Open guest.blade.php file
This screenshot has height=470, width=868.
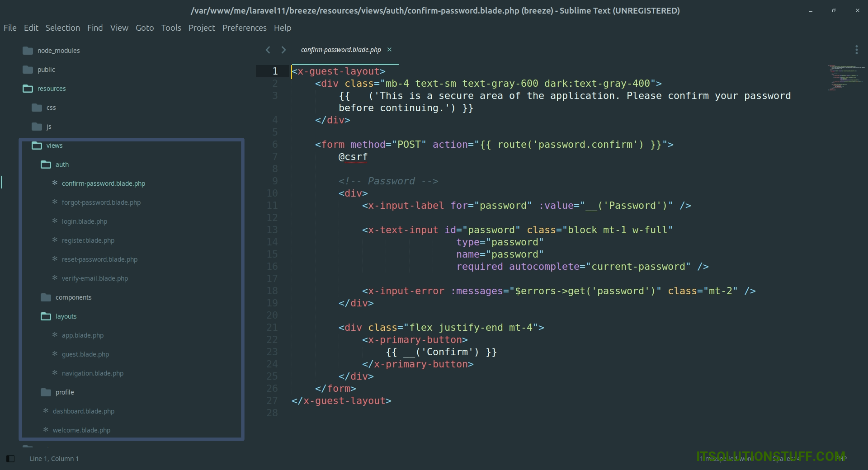(85, 354)
